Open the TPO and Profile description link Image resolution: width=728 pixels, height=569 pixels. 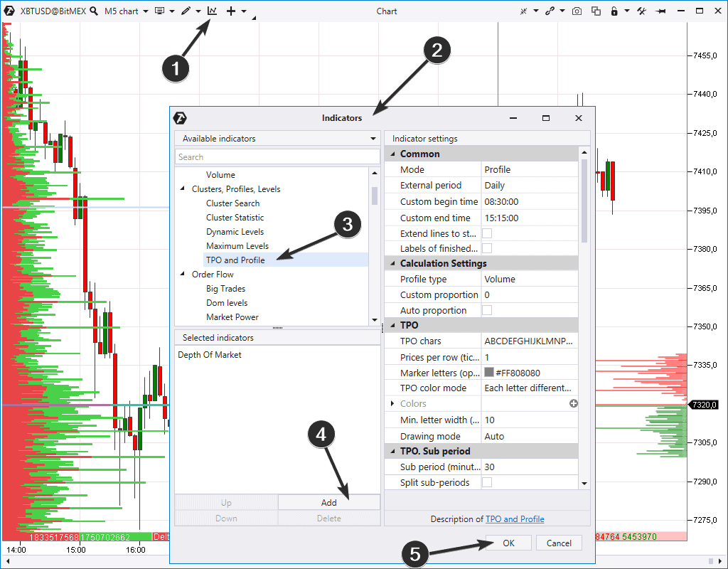click(x=515, y=519)
